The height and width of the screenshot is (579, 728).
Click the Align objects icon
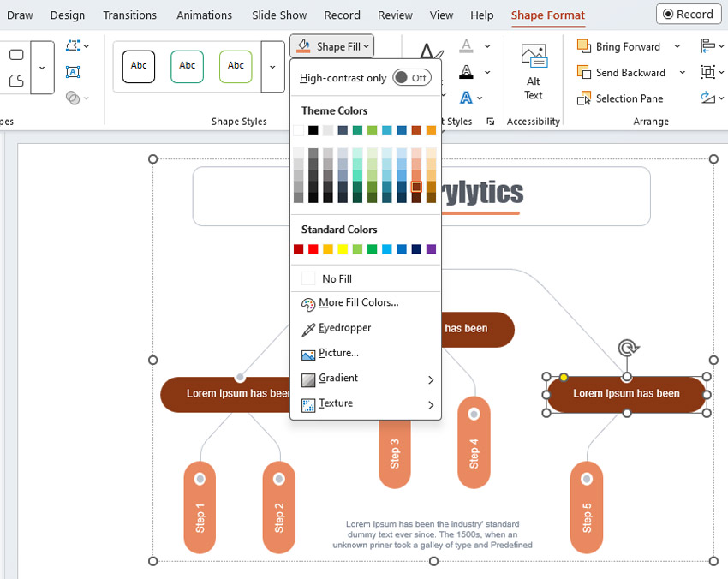pyautogui.click(x=707, y=46)
